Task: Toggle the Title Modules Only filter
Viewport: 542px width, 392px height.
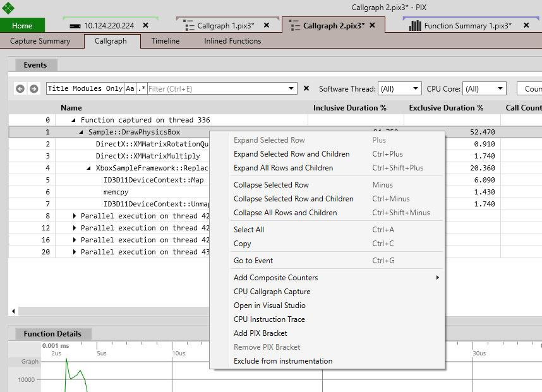Action: (x=85, y=89)
